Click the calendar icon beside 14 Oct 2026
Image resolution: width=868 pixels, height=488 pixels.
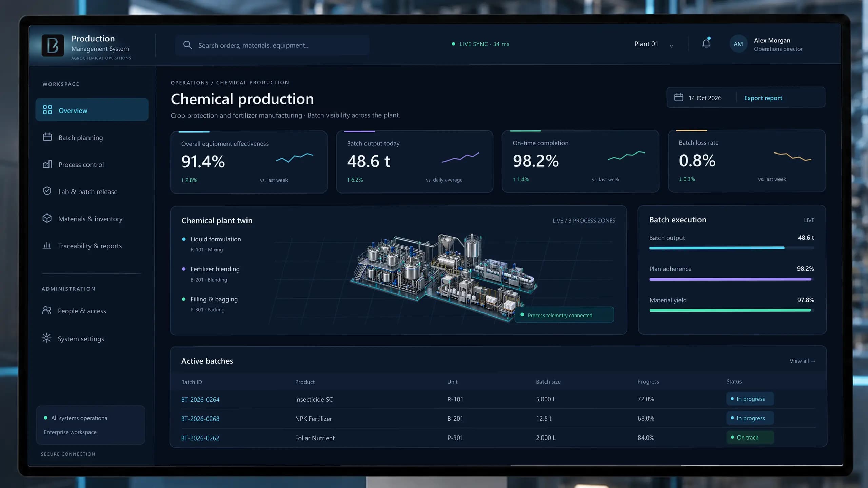tap(678, 97)
